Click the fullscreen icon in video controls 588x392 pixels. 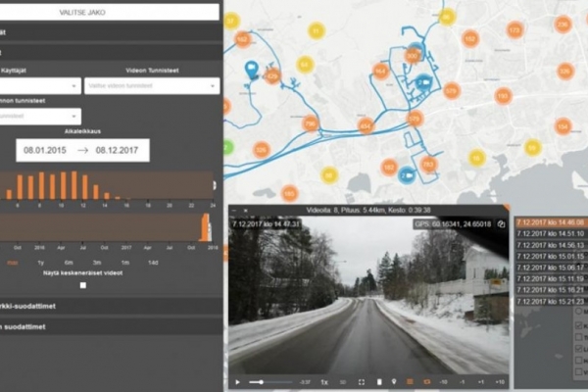click(x=362, y=381)
